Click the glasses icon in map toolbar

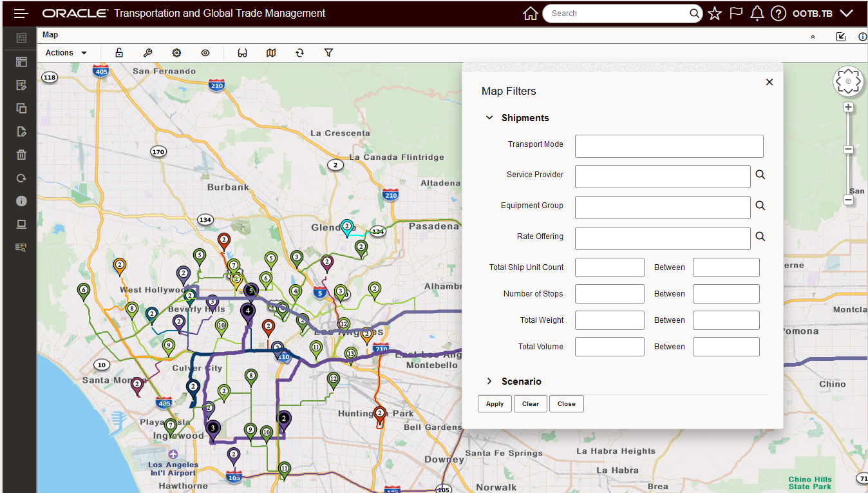coord(242,53)
